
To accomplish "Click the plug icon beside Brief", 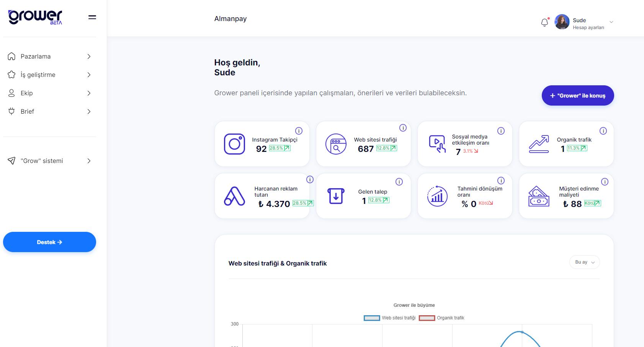I will (11, 111).
